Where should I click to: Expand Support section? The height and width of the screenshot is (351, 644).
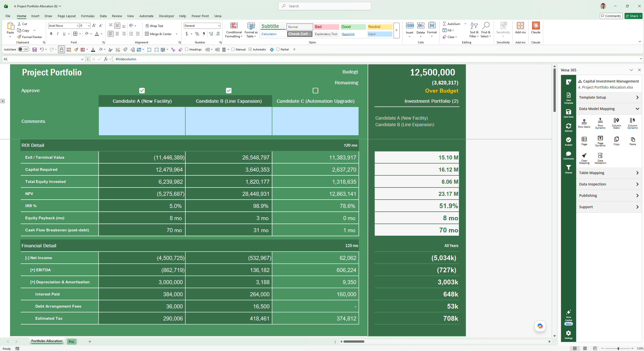pos(609,207)
